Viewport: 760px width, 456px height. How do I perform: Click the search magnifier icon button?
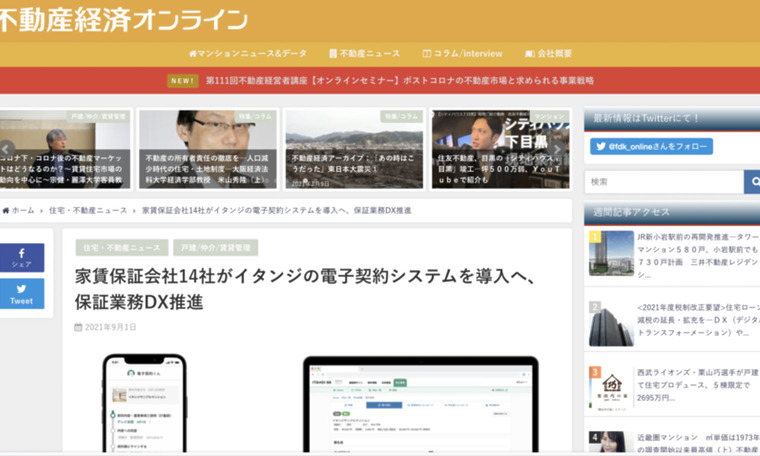[x=751, y=182]
